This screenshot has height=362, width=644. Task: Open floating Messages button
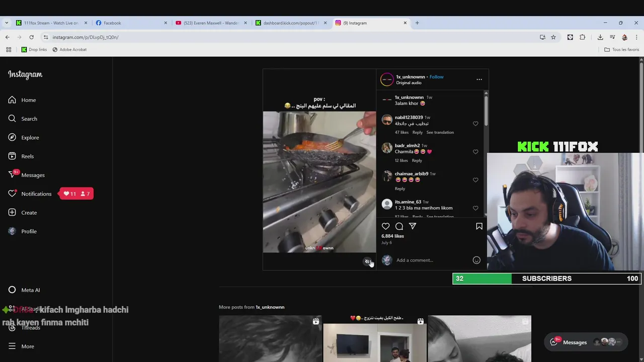(586, 342)
